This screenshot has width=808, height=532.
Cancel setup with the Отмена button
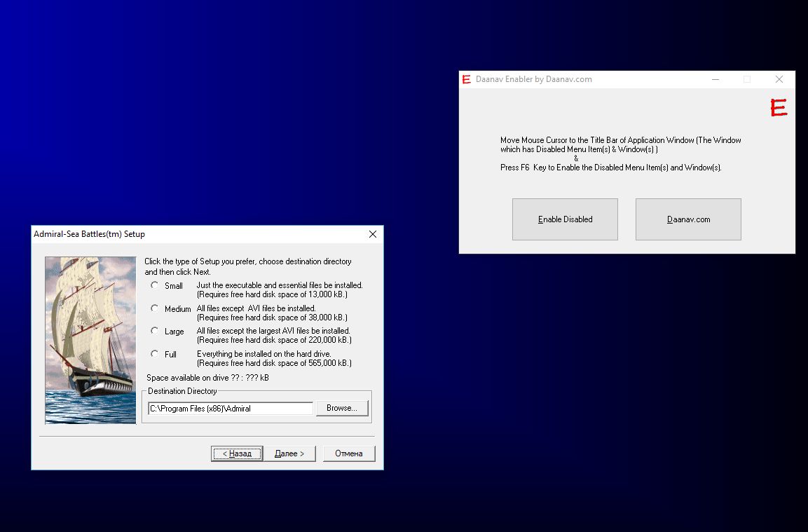(349, 453)
